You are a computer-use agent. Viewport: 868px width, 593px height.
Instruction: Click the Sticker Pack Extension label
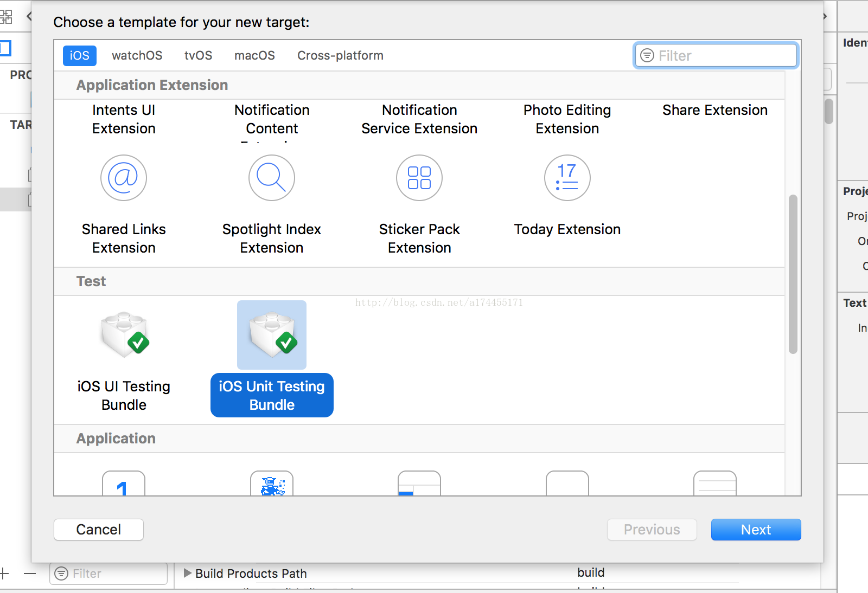click(x=419, y=239)
